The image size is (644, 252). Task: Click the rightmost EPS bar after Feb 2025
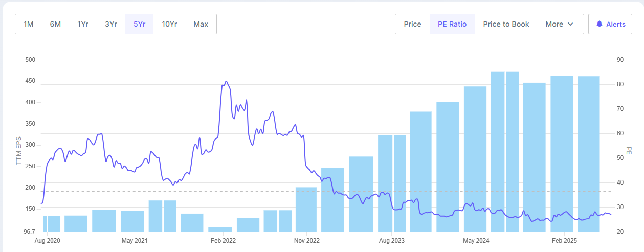[589, 153]
